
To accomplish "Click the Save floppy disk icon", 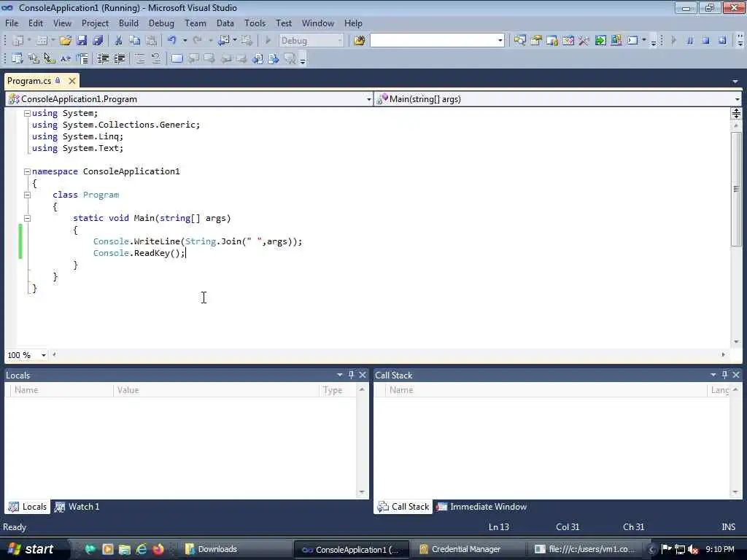I will click(x=82, y=41).
